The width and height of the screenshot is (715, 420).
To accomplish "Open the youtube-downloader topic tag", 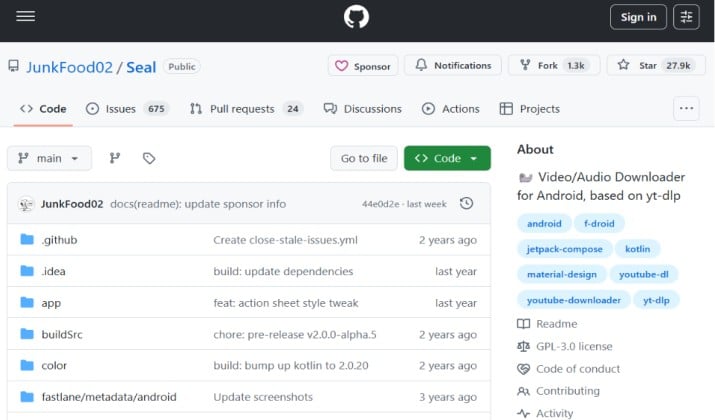I will pos(574,300).
